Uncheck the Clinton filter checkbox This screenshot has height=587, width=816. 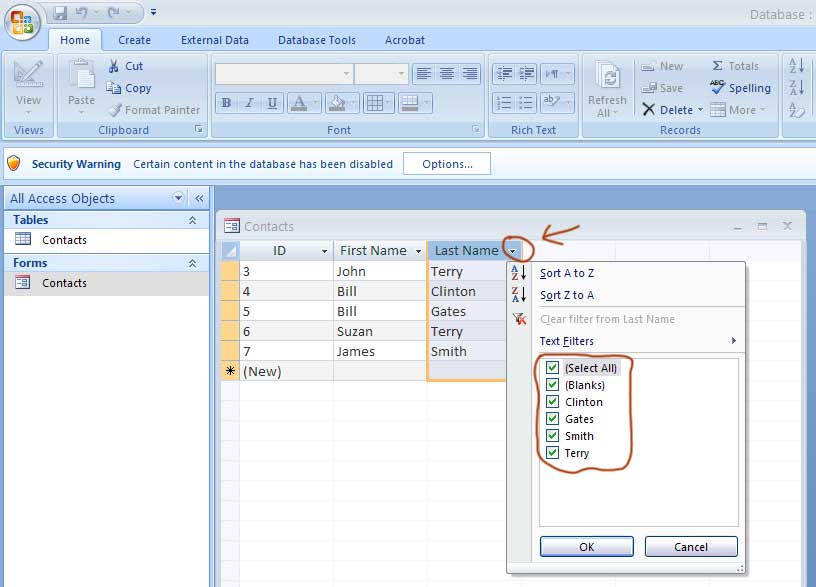[x=552, y=402]
